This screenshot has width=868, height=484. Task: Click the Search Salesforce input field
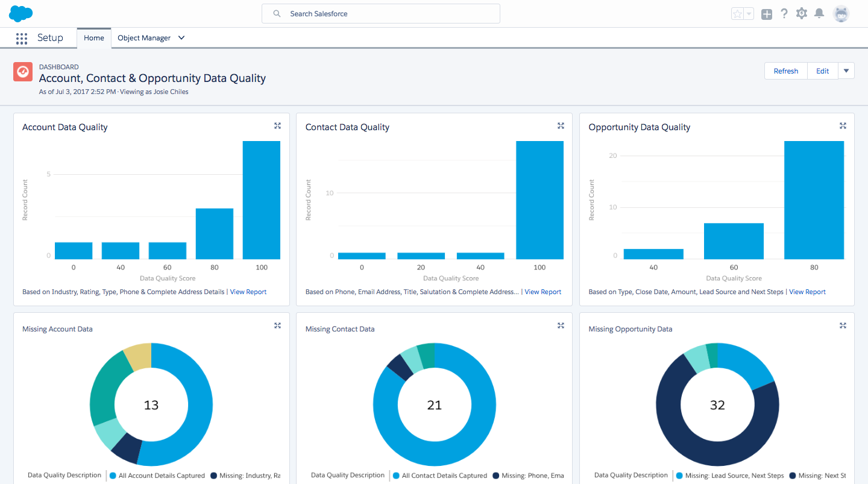(380, 13)
